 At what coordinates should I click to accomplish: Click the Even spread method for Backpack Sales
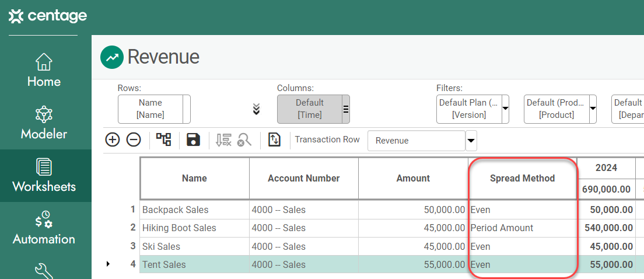tap(523, 210)
